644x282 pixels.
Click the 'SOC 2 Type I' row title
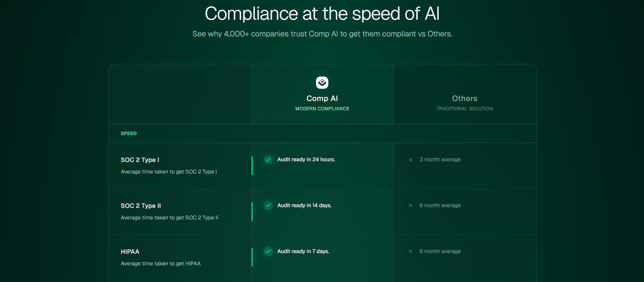click(140, 160)
